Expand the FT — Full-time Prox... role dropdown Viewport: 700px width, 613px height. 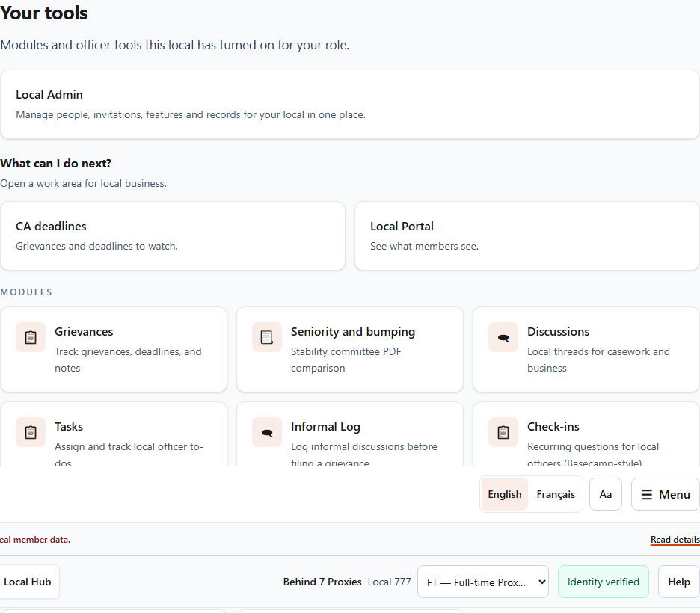[x=482, y=582]
